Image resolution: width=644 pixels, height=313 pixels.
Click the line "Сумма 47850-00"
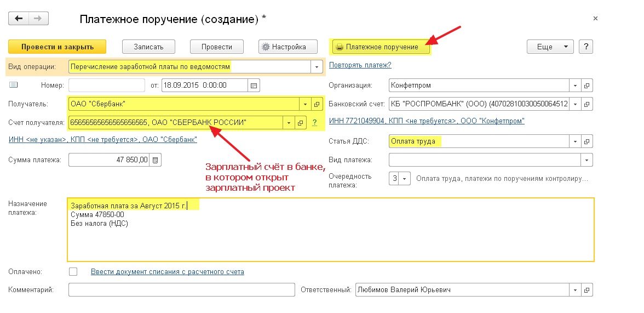tap(97, 215)
